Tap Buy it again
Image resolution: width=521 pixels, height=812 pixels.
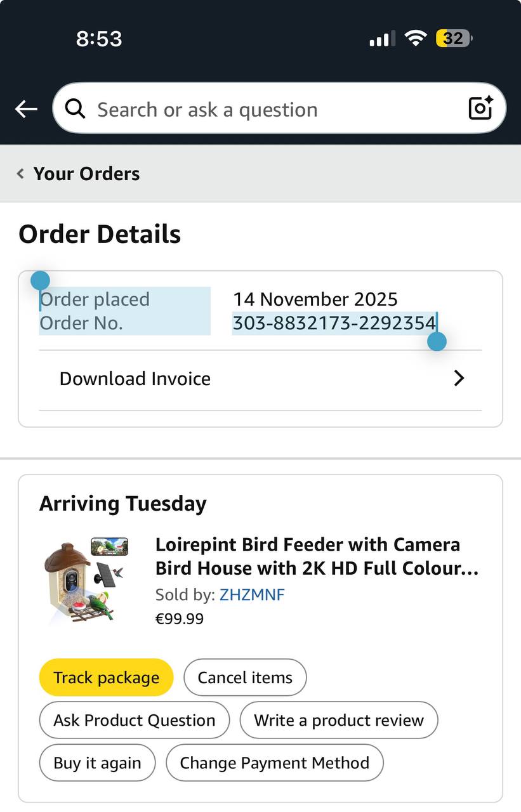[97, 763]
